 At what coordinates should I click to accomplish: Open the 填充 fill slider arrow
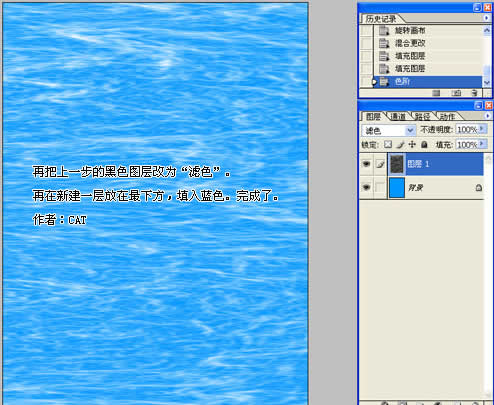pos(482,144)
